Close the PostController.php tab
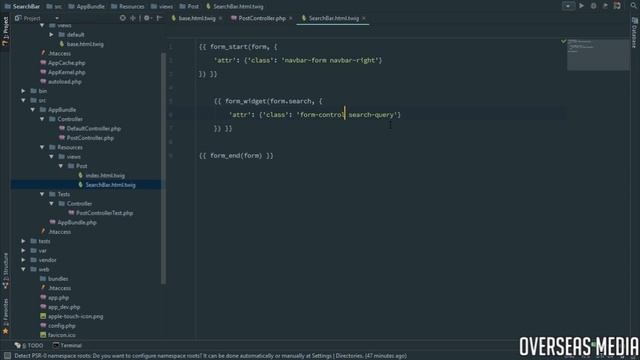Image resolution: width=640 pixels, height=360 pixels. 291,18
